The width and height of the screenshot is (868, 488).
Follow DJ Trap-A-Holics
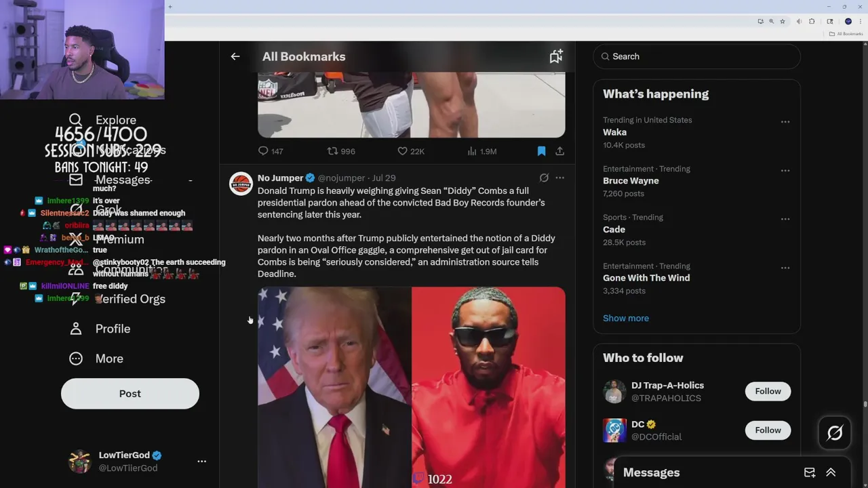pyautogui.click(x=768, y=391)
